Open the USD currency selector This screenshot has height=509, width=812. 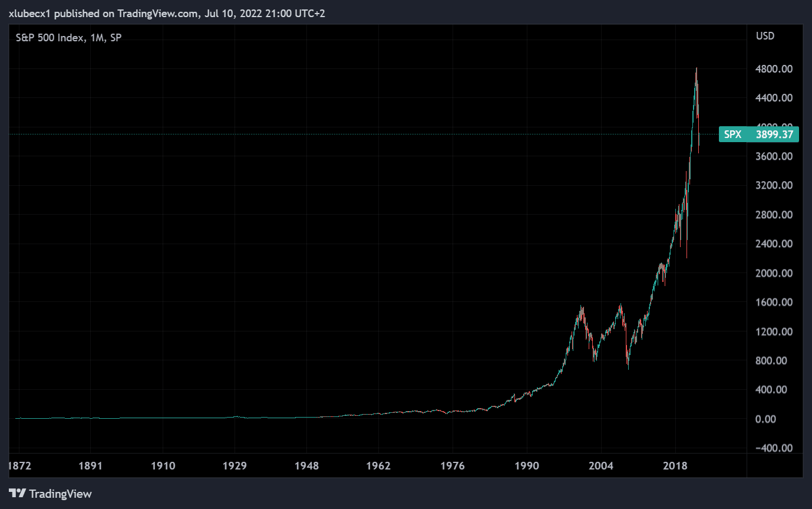click(x=765, y=36)
